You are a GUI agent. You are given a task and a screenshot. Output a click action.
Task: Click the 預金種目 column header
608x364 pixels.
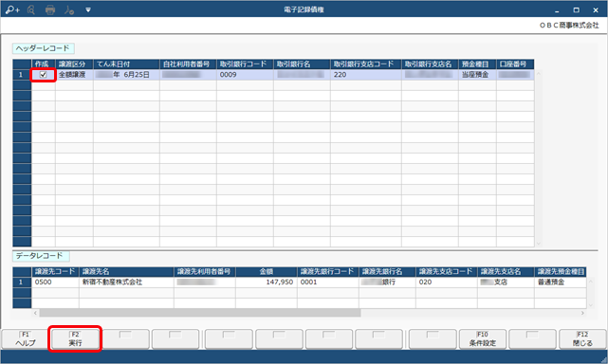[x=477, y=64]
